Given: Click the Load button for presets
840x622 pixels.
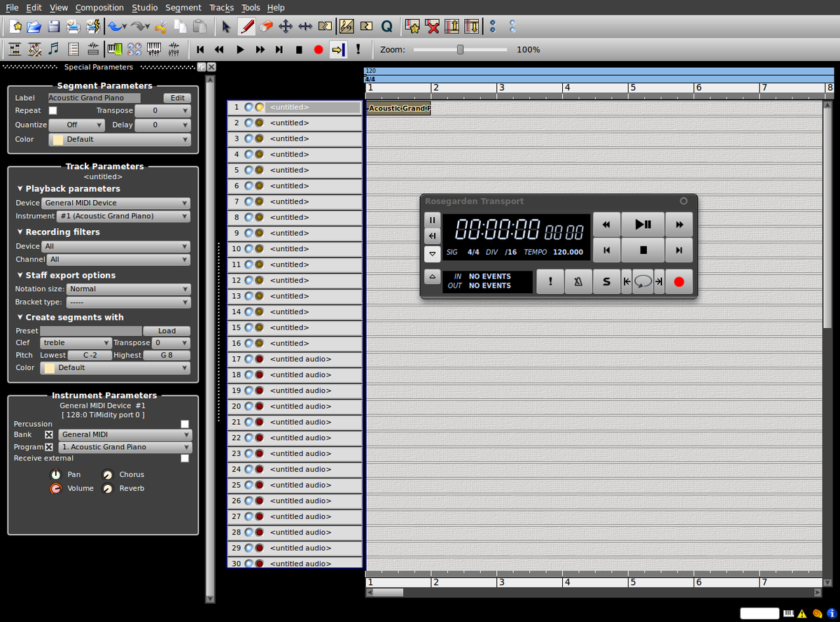Looking at the screenshot, I should pyautogui.click(x=167, y=330).
